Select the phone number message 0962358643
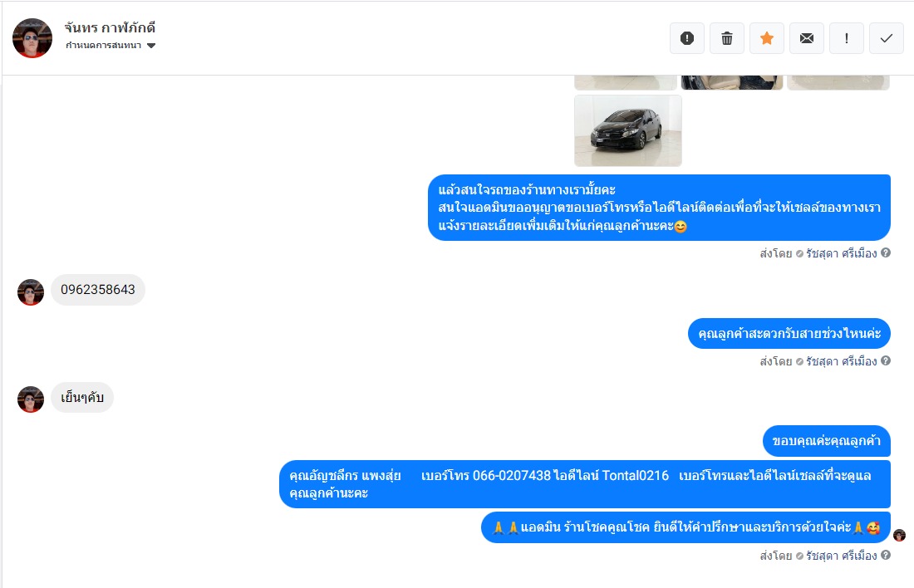914x588 pixels. (x=98, y=290)
